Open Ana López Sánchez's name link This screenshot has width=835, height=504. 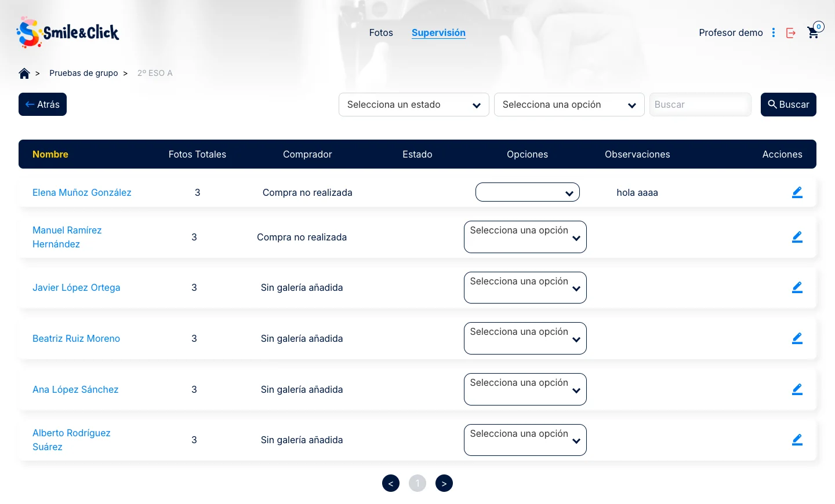coord(75,389)
